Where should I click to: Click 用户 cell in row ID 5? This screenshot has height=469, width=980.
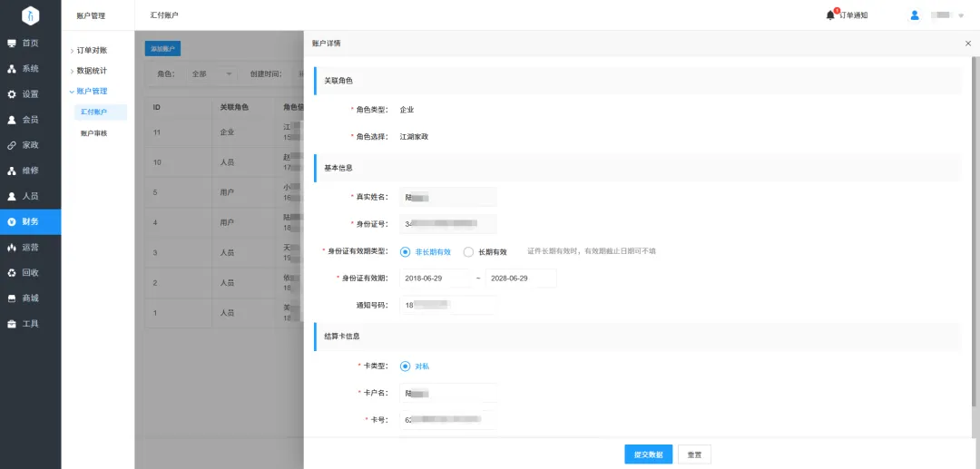(x=227, y=193)
